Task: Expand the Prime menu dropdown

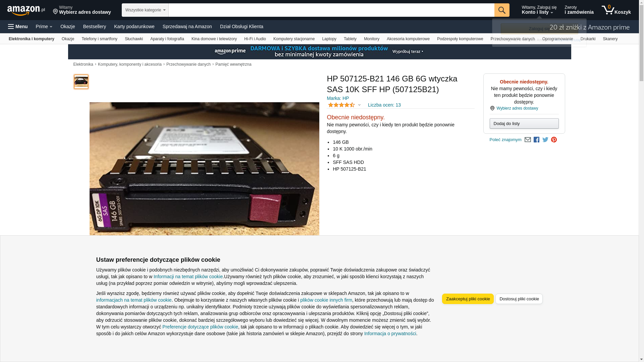Action: 44,26
